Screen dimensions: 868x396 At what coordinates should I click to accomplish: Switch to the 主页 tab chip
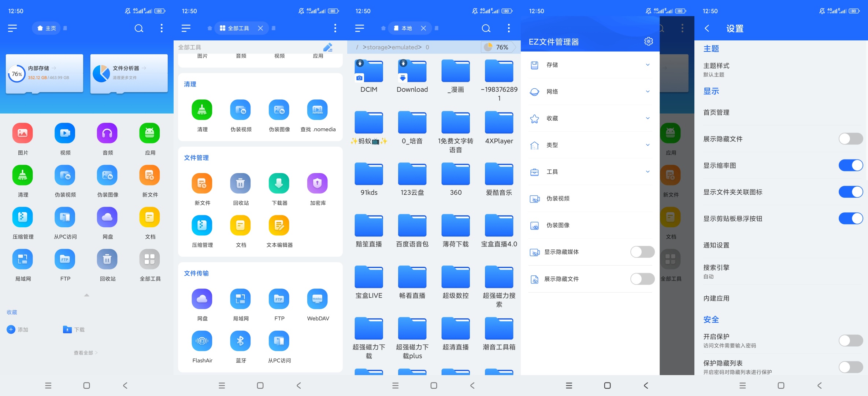(47, 28)
